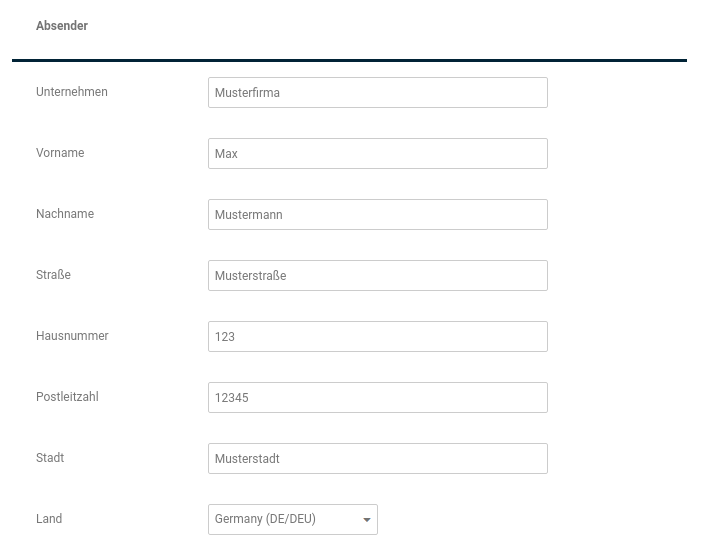Place cursor in the Stadt input
This screenshot has width=701, height=560.
(x=377, y=458)
